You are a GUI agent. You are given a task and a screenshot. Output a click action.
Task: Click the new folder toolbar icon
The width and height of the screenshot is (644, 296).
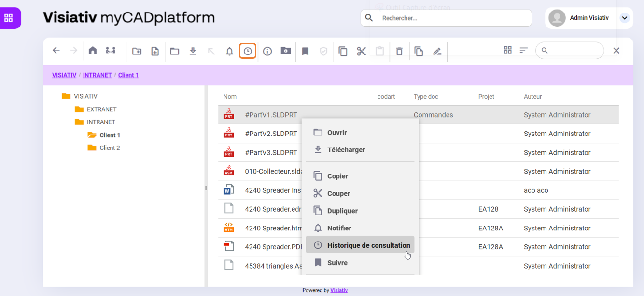pos(137,51)
